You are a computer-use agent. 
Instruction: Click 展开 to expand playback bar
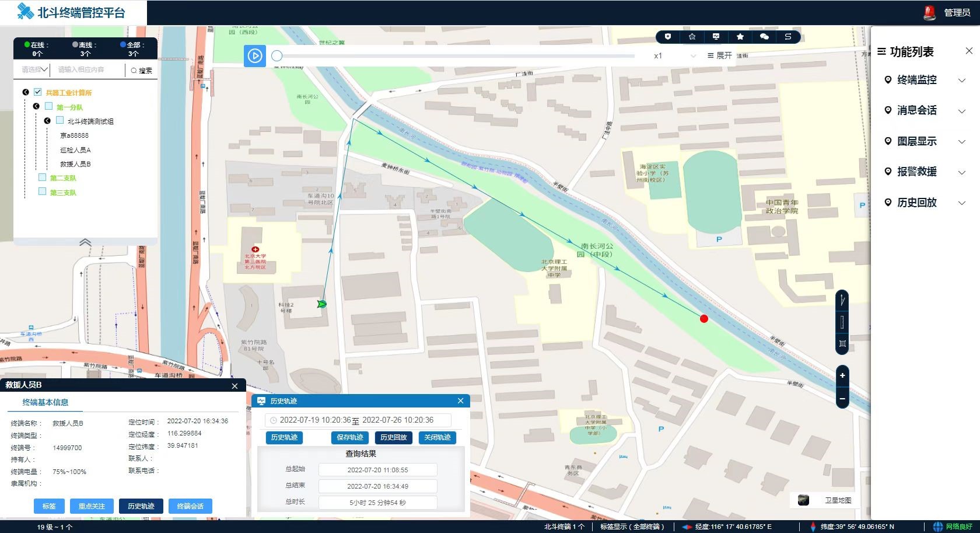(x=719, y=55)
